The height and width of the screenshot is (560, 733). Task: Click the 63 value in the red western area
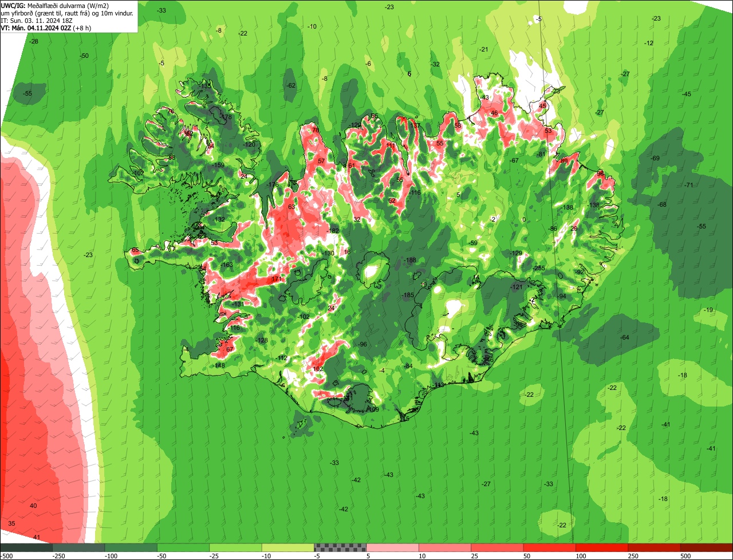click(x=291, y=207)
